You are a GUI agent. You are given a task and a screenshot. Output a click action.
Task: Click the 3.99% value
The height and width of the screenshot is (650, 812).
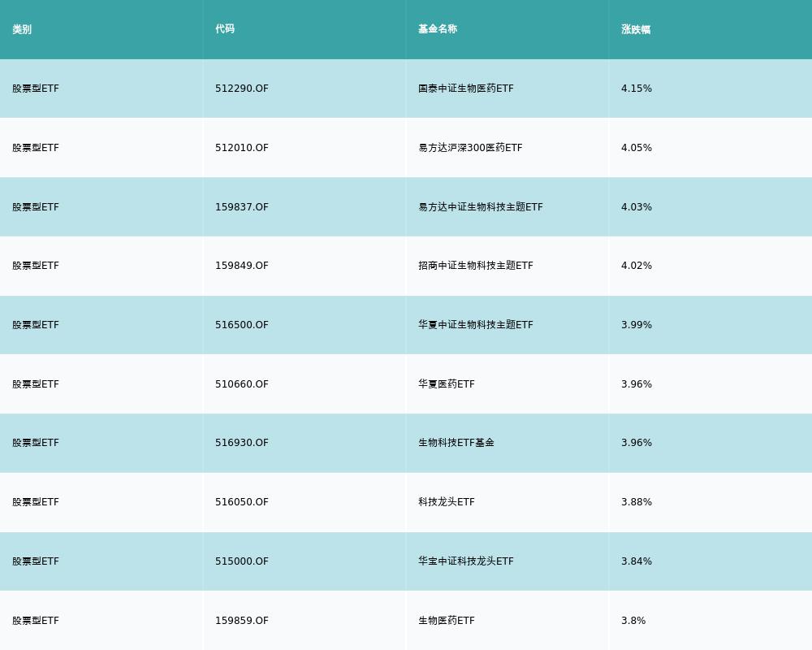pyautogui.click(x=637, y=325)
